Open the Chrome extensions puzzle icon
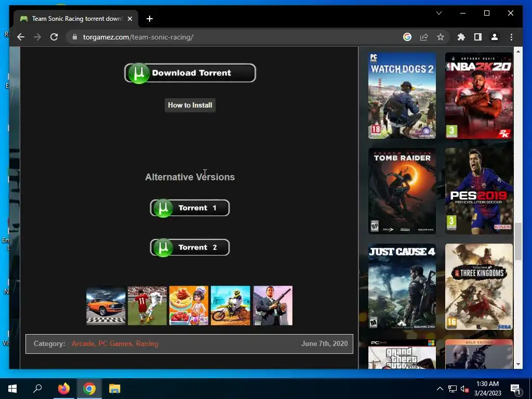This screenshot has width=532, height=399. click(461, 37)
